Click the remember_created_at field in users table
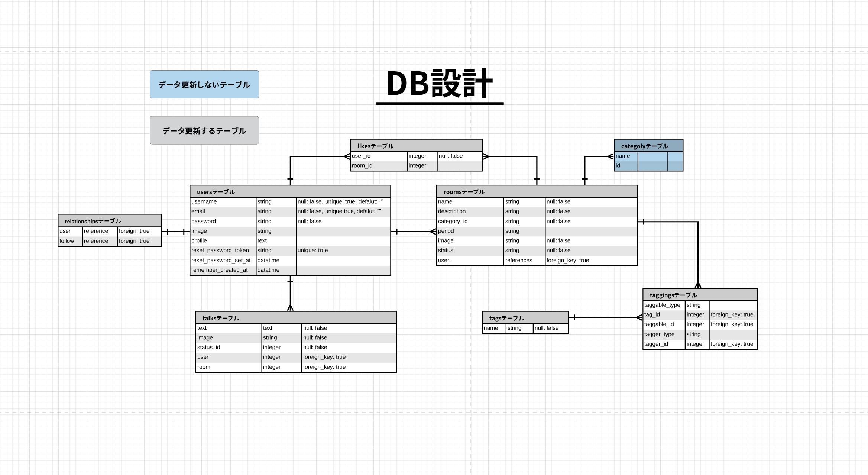Image resolution: width=868 pixels, height=475 pixels. pos(219,270)
